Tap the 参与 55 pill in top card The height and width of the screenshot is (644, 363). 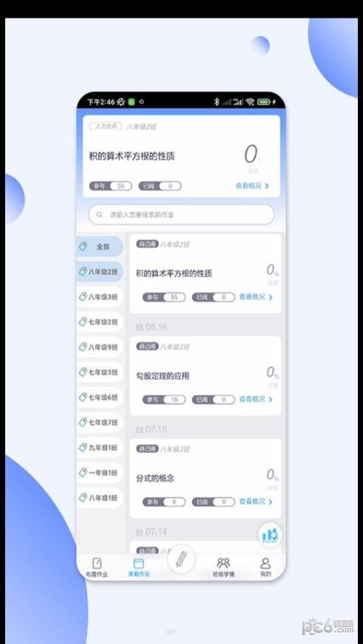111,186
